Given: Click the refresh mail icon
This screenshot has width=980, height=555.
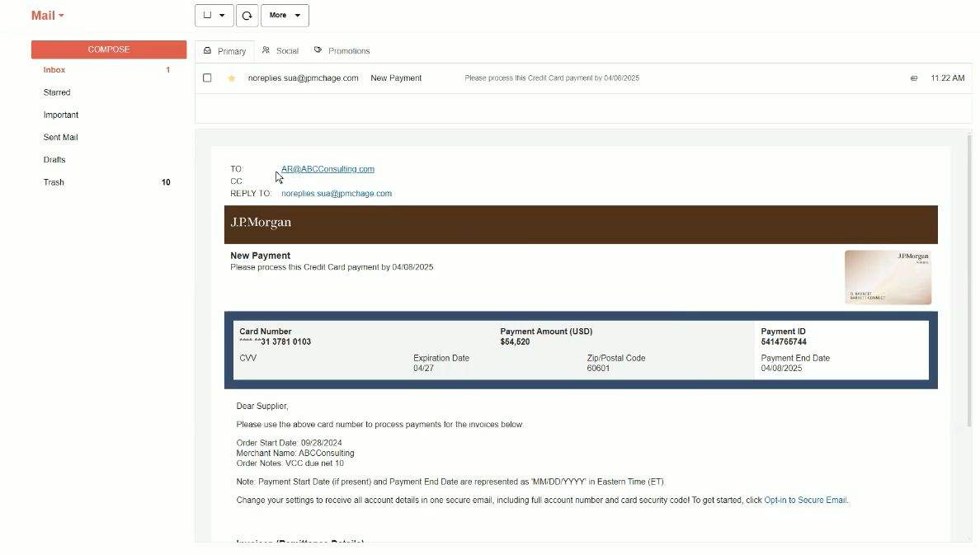Looking at the screenshot, I should (x=247, y=16).
